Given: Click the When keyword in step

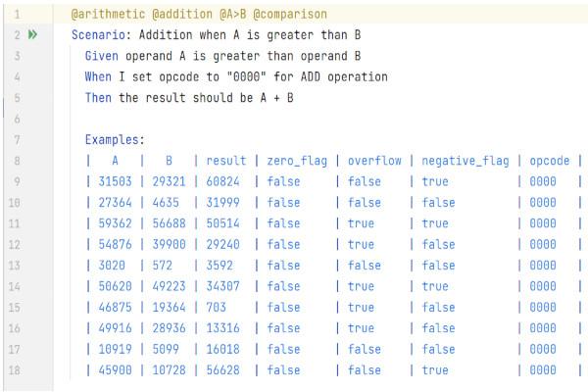Looking at the screenshot, I should coord(98,76).
